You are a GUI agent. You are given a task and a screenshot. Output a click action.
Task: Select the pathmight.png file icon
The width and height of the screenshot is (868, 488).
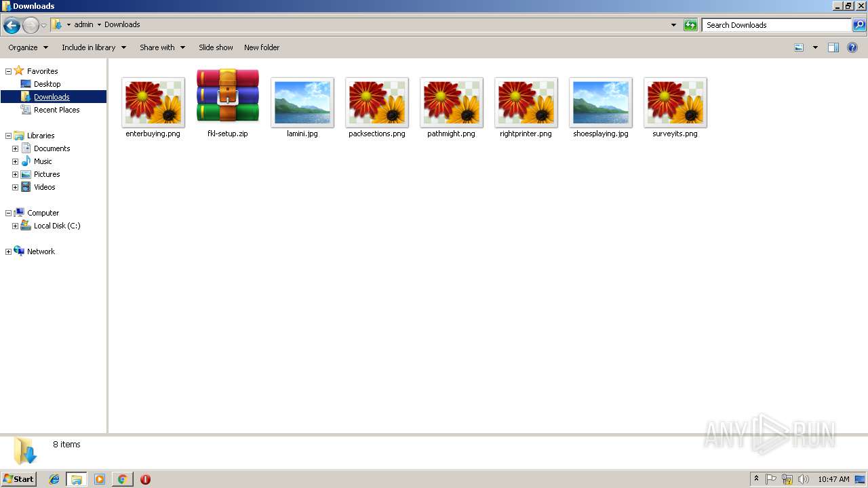pyautogui.click(x=452, y=102)
